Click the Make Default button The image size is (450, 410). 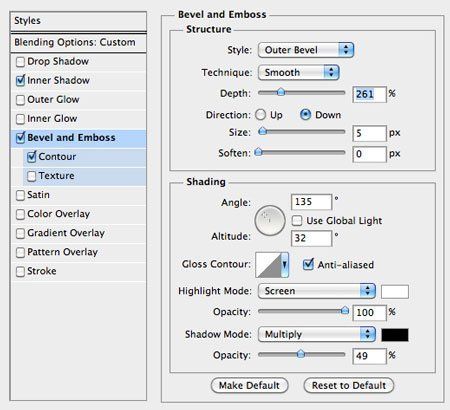(249, 386)
